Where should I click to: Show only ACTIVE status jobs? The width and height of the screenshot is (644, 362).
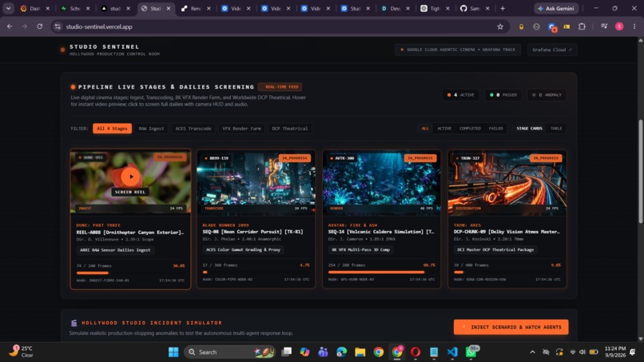[x=444, y=129]
